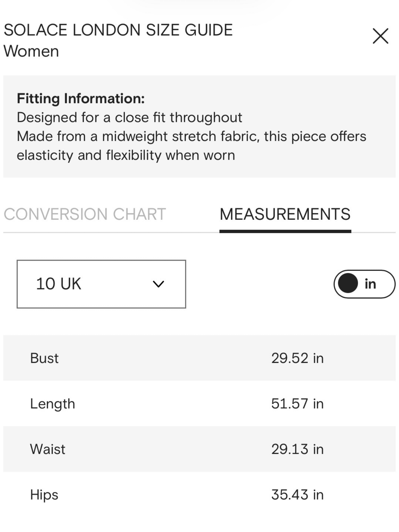Click the Fitting Information heading

tap(81, 99)
